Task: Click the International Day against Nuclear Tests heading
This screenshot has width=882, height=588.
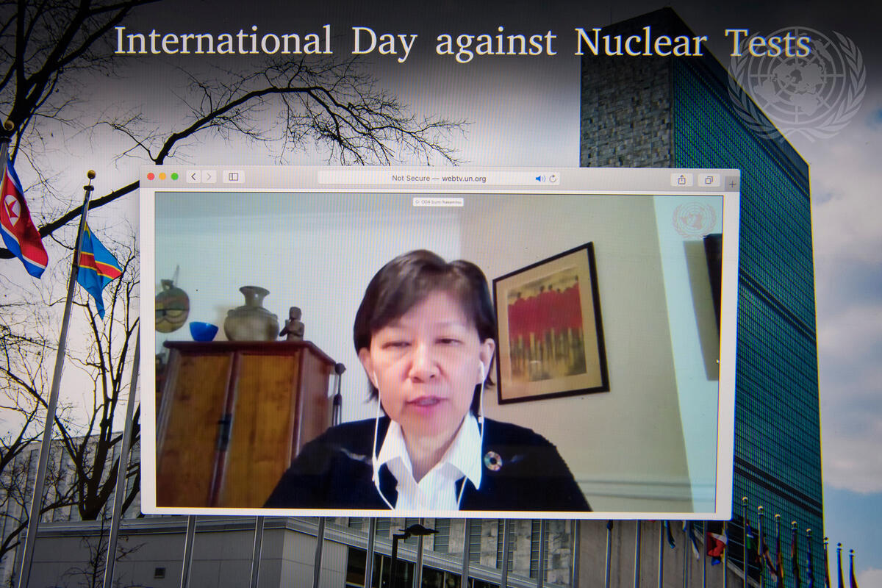Action: click(x=462, y=42)
